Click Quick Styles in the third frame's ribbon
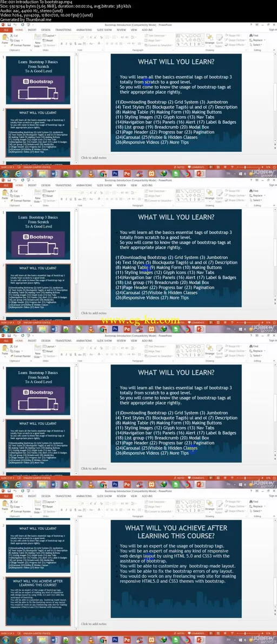 click(220, 352)
